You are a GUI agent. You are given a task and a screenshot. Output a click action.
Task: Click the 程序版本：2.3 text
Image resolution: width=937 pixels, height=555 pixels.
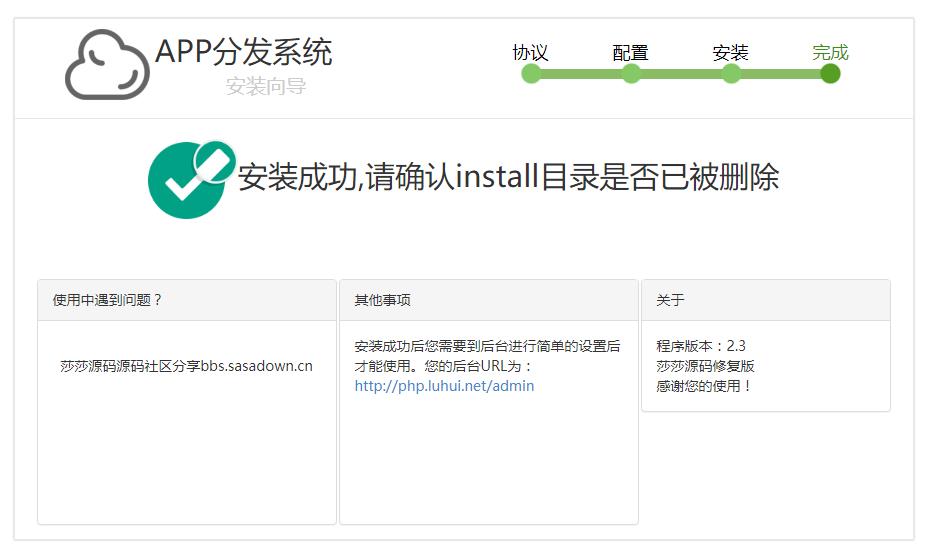click(700, 346)
